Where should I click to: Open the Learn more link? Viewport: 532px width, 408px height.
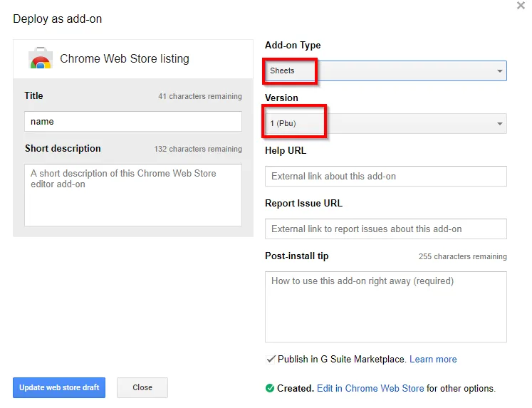coord(433,359)
